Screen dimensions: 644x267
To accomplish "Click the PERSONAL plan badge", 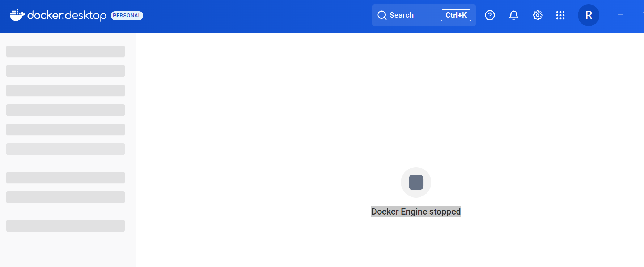I will pyautogui.click(x=127, y=16).
